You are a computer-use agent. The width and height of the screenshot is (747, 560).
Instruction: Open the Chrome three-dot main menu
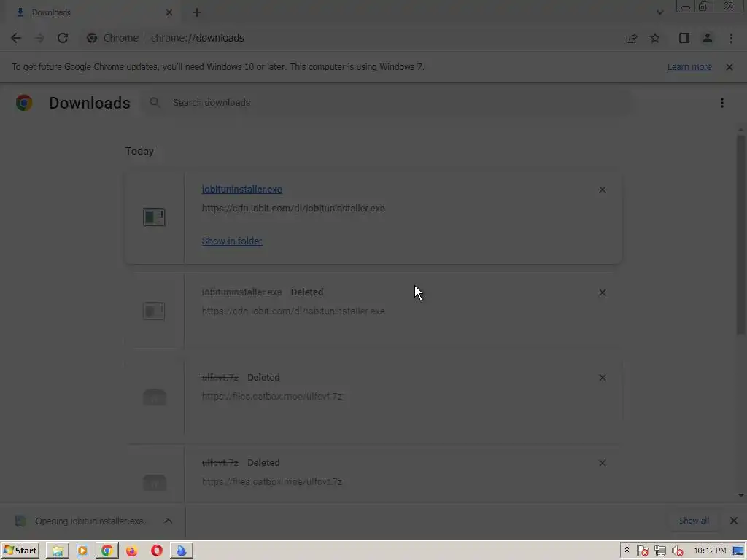pos(731,38)
